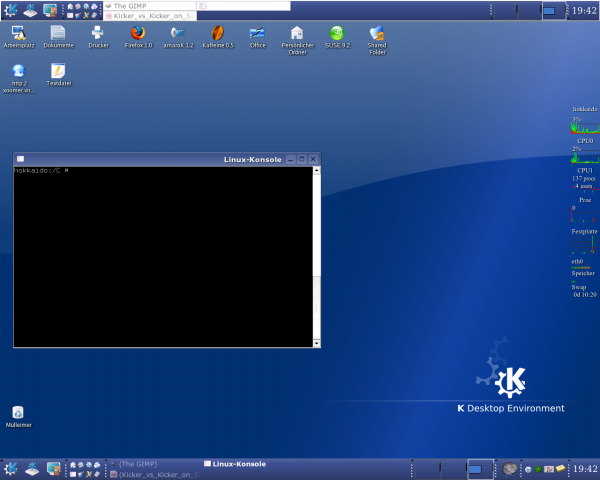Image resolution: width=600 pixels, height=480 pixels.
Task: Click the blue globe system tray icon
Action: pos(528,469)
